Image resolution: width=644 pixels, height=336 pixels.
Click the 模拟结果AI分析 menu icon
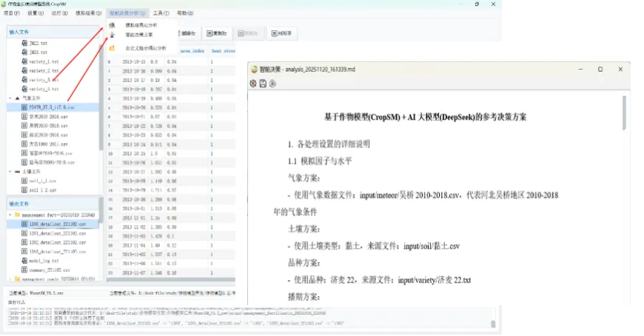coord(112,25)
